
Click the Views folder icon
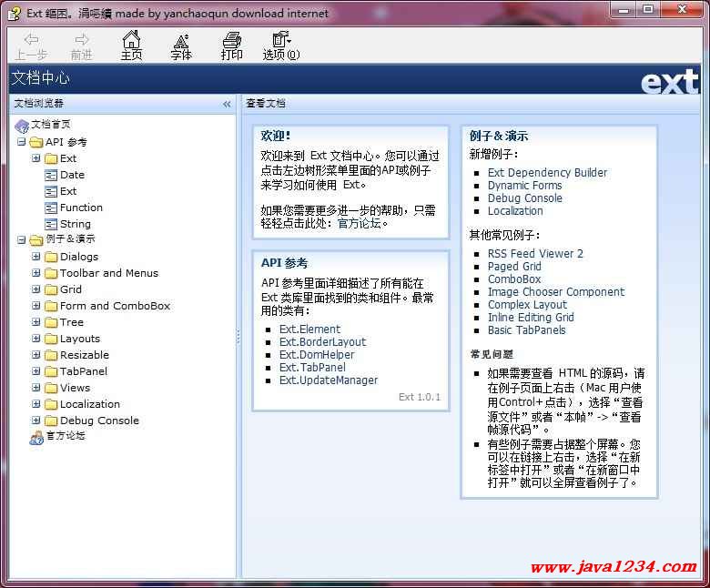[51, 388]
